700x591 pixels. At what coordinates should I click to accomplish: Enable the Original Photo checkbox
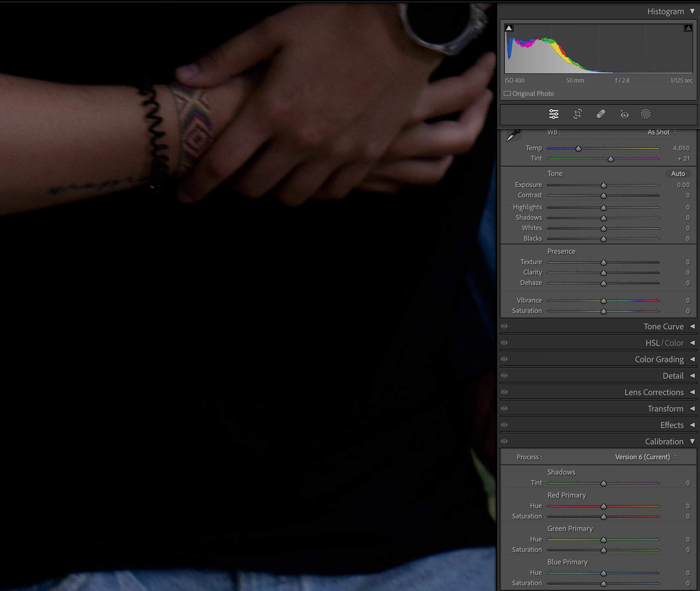(x=508, y=94)
